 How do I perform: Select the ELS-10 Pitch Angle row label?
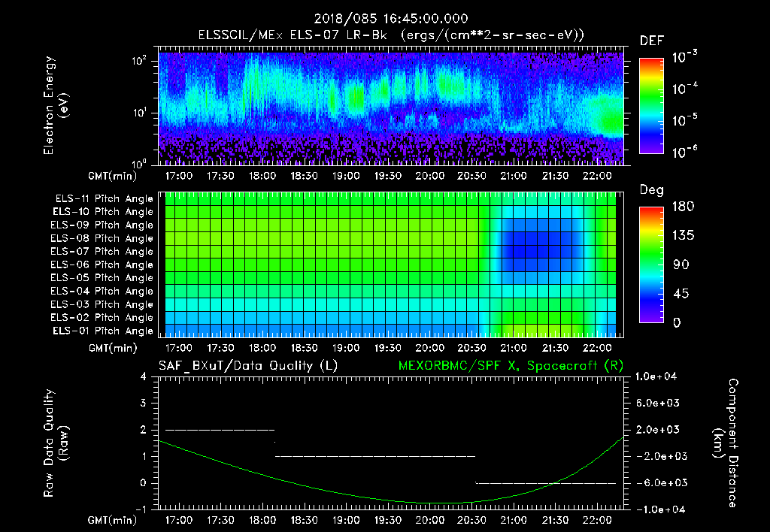(x=103, y=212)
